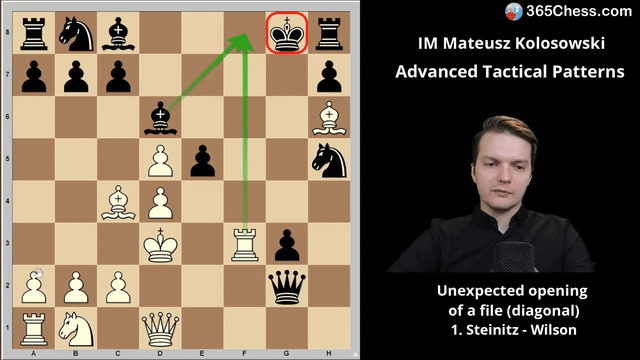The width and height of the screenshot is (640, 360).
Task: Pick the black pawn on h7
Action: click(329, 76)
